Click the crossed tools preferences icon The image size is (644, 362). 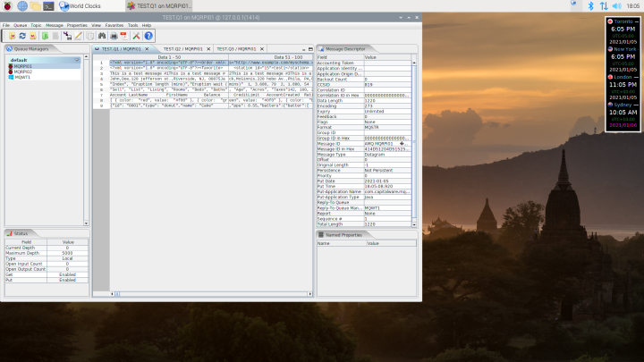coord(137,36)
